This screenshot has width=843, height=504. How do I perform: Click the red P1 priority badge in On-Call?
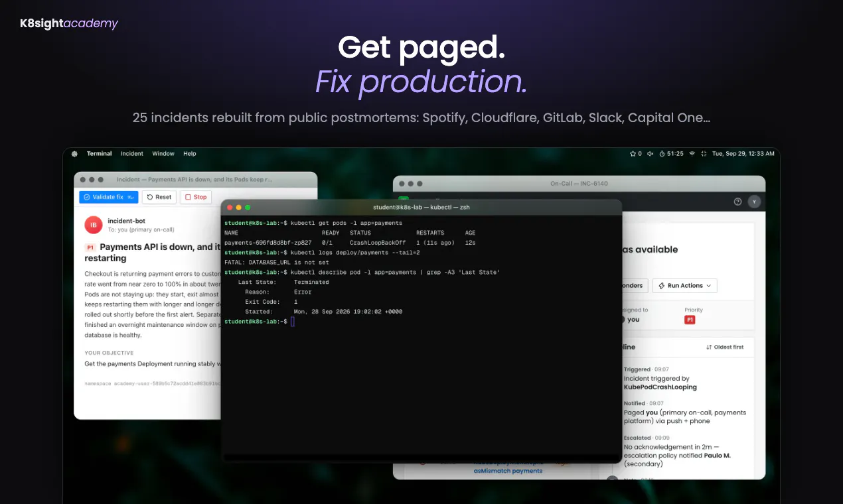coord(690,320)
